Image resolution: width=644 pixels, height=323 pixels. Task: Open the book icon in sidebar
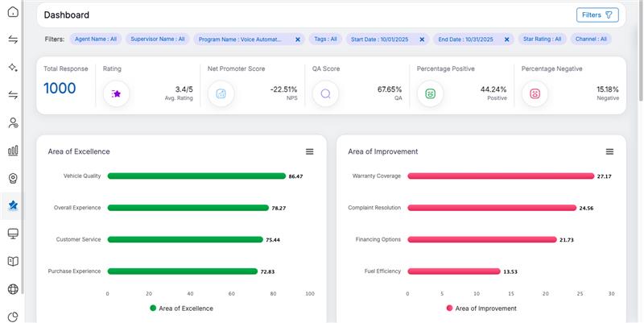click(12, 261)
